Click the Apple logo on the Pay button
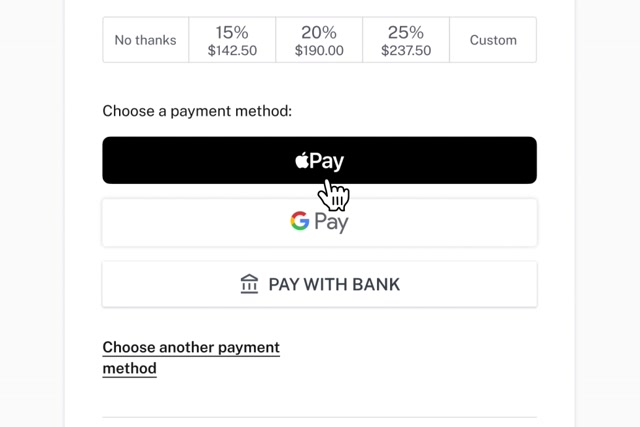Image resolution: width=640 pixels, height=427 pixels. pos(302,160)
